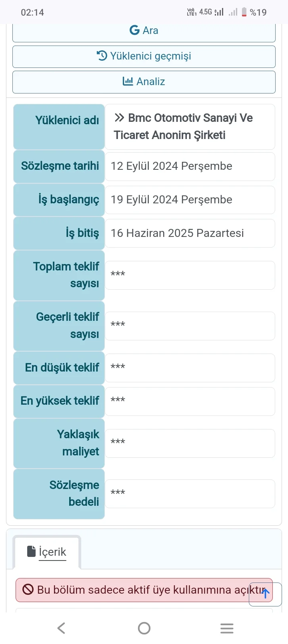Screen dimensions: 288x644
Task: Tap the bar chart Analiz icon
Action: coord(128,81)
